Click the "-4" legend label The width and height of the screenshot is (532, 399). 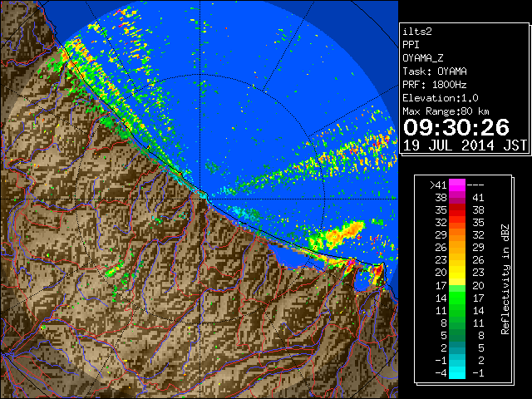(x=441, y=372)
